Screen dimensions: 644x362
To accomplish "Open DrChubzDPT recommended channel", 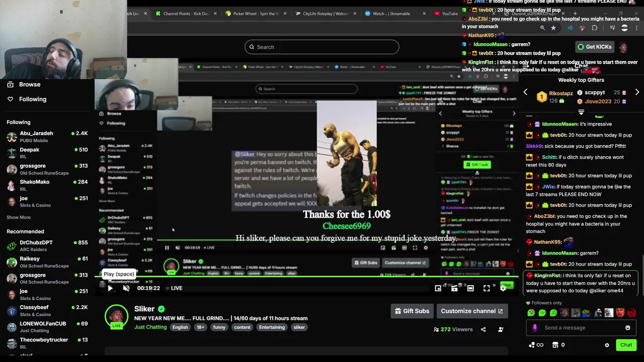I will click(47, 246).
